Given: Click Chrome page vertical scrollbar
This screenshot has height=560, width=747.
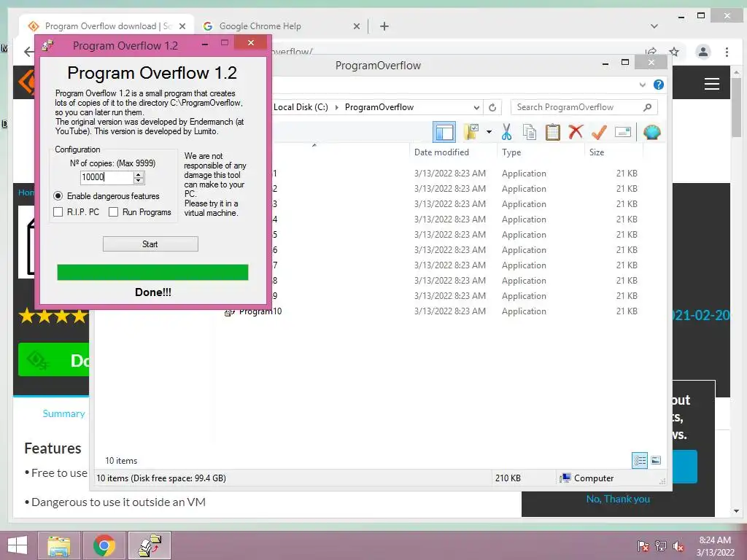Looking at the screenshot, I should pos(736,106).
